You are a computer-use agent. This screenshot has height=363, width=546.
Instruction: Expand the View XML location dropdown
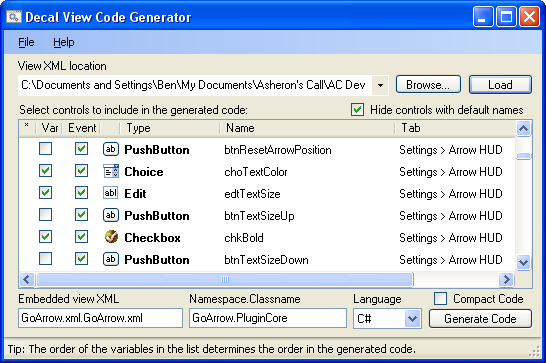(380, 85)
